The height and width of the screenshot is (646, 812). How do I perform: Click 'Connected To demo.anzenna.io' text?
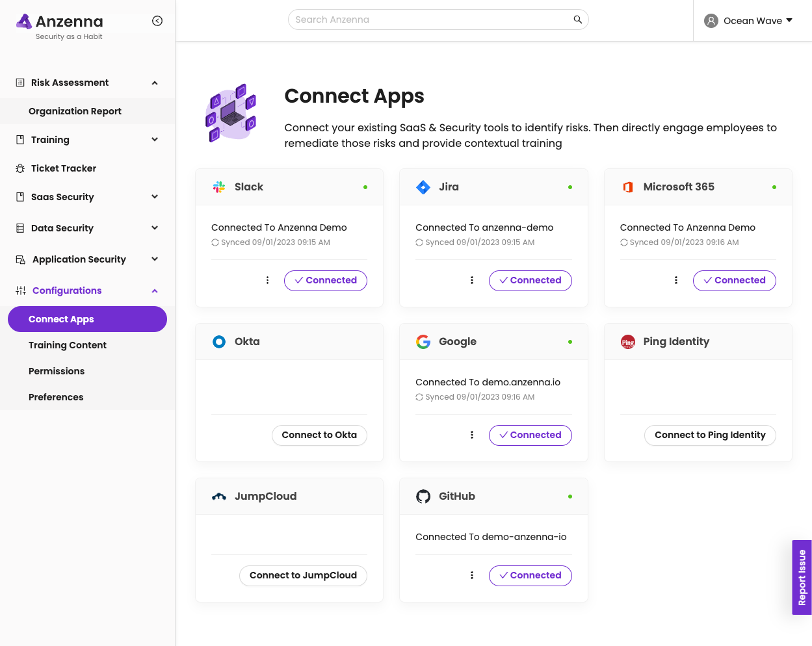pos(488,382)
